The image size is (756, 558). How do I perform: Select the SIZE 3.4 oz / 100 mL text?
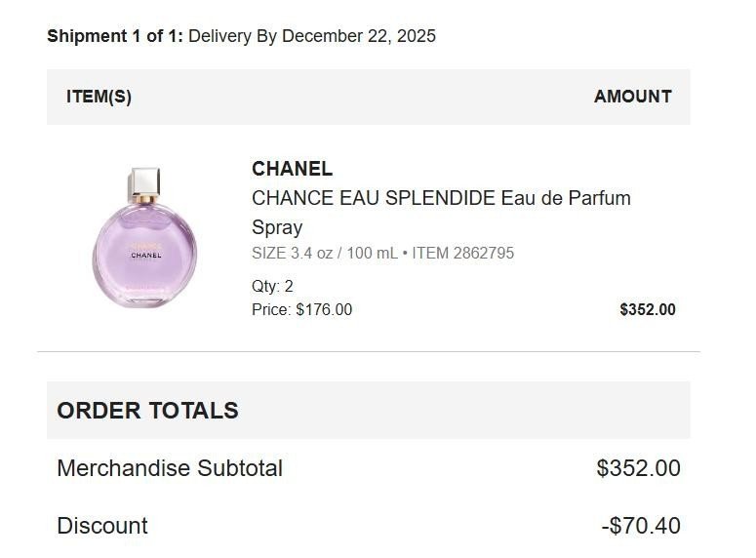coord(325,253)
